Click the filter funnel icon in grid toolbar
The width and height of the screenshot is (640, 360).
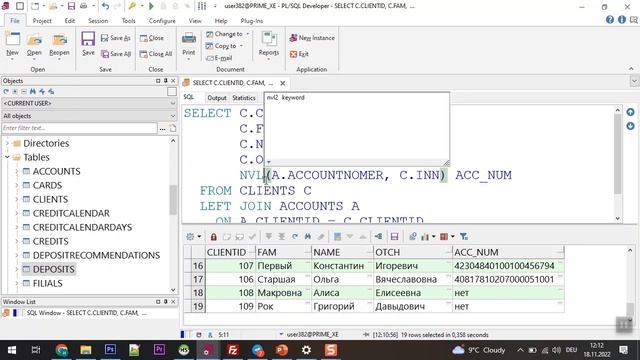point(464,237)
